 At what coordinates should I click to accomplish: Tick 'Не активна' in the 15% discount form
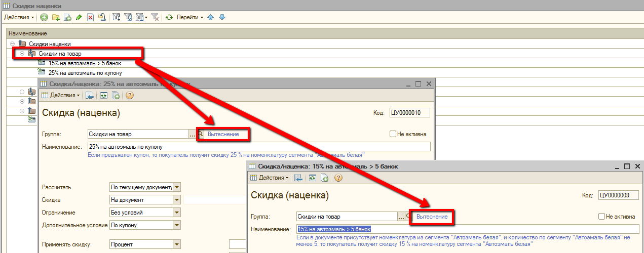[601, 217]
